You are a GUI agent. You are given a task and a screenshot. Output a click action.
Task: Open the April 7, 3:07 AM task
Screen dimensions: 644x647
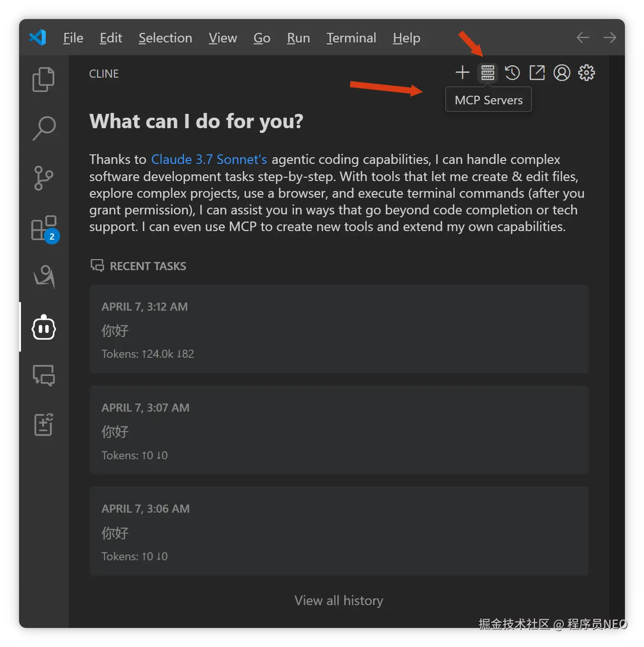(339, 430)
